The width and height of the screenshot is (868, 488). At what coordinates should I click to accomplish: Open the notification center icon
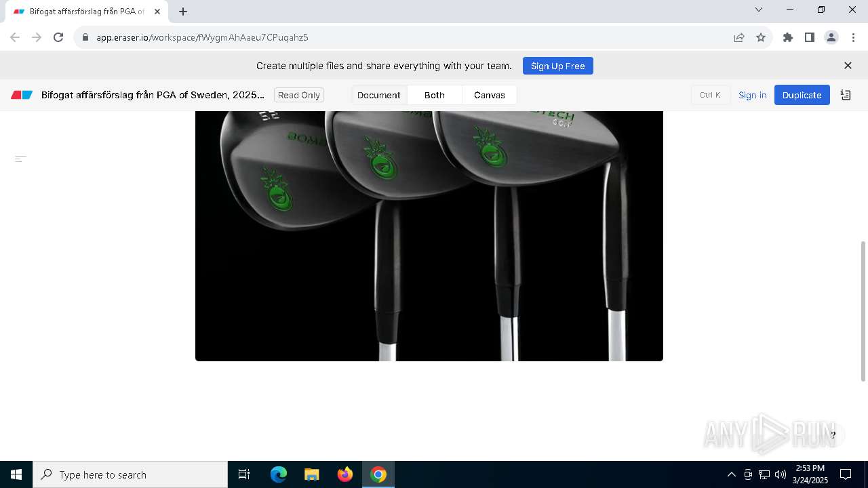846,474
